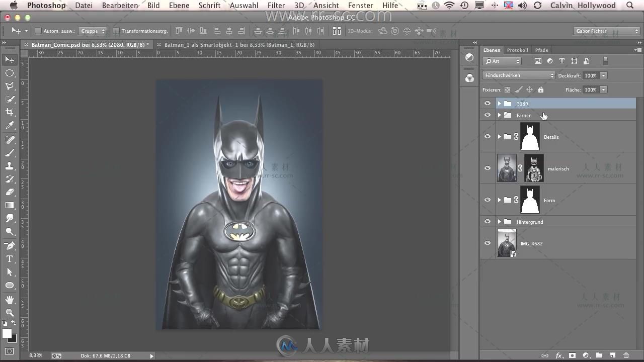Hide the 2080 group layer
Image resolution: width=644 pixels, height=362 pixels.
click(487, 103)
